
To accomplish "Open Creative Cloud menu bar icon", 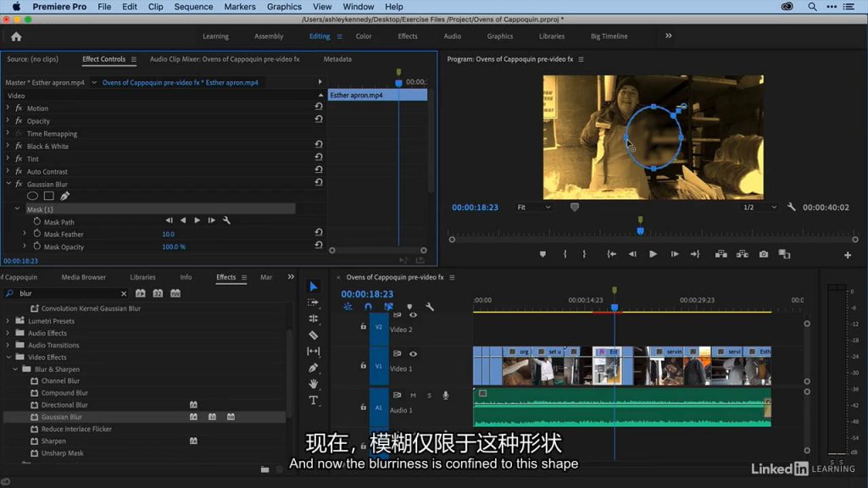I will coord(787,7).
